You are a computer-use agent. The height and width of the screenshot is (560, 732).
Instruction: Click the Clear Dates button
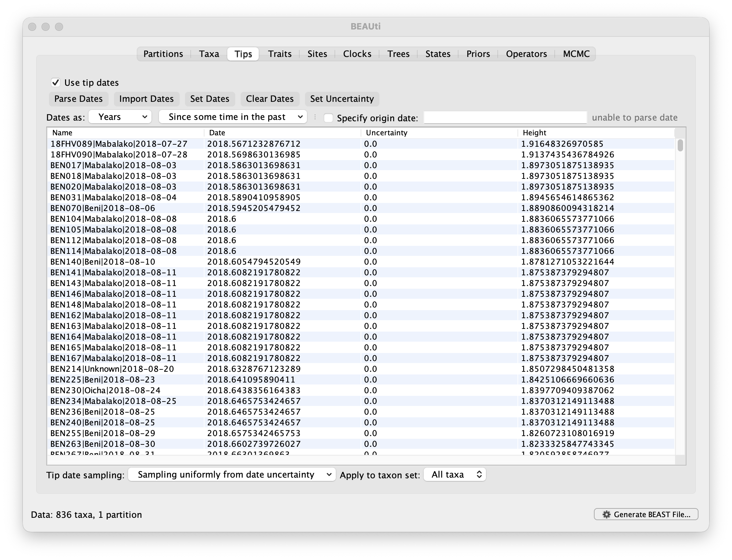pyautogui.click(x=270, y=99)
